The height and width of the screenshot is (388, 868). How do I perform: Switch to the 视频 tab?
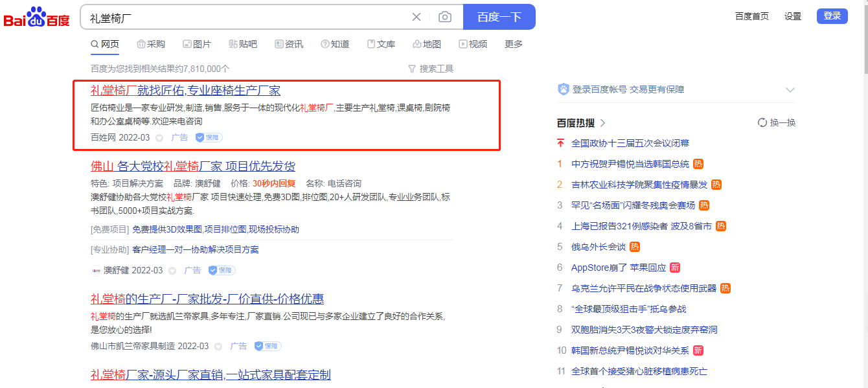tap(473, 44)
